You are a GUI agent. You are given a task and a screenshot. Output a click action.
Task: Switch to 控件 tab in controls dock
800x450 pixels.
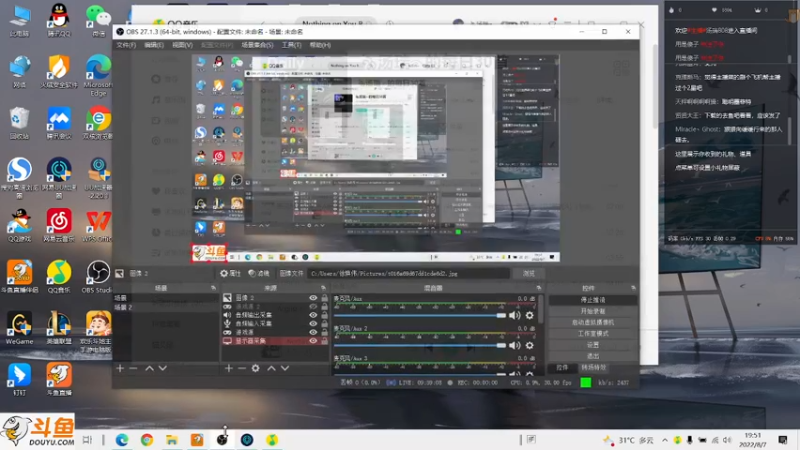pos(562,367)
